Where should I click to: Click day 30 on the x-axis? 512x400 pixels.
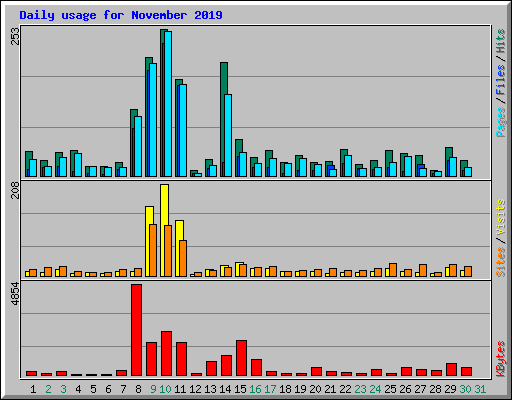[465, 389]
